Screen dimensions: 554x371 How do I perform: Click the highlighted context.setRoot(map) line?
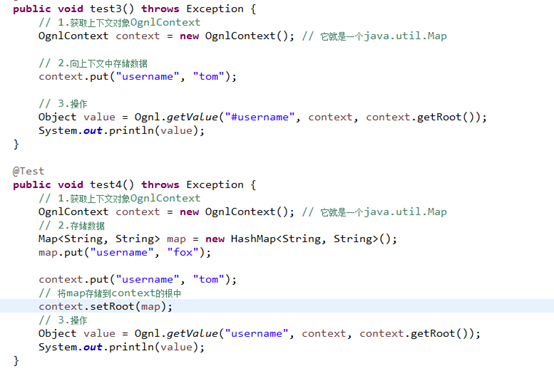coord(277,306)
